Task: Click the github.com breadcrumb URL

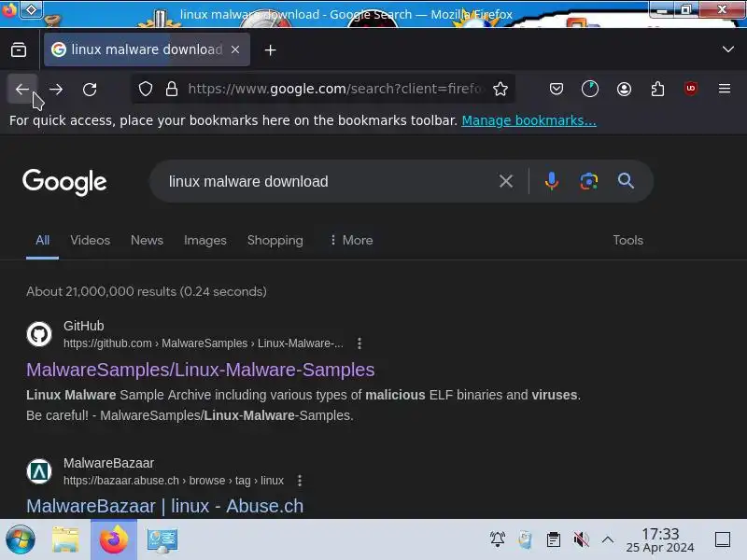Action: [x=204, y=343]
